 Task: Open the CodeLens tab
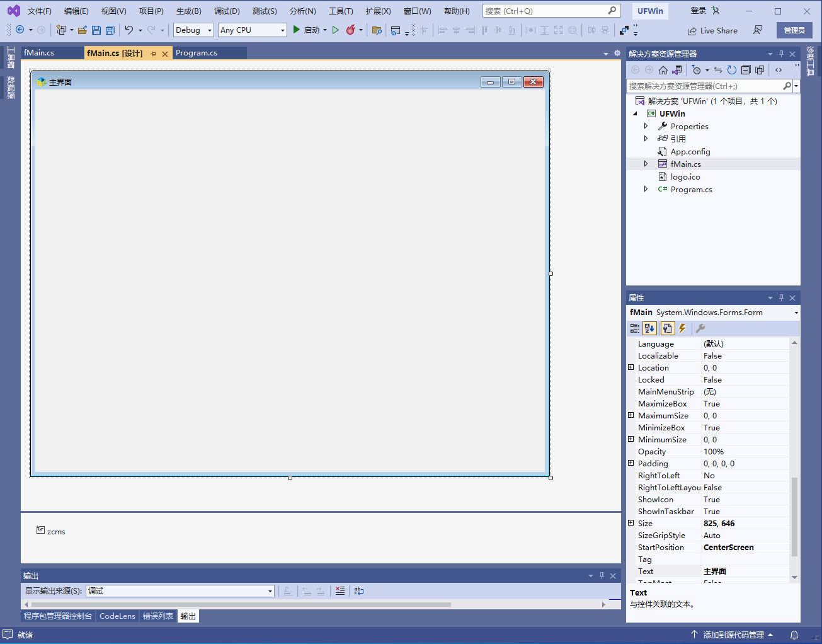pyautogui.click(x=117, y=616)
